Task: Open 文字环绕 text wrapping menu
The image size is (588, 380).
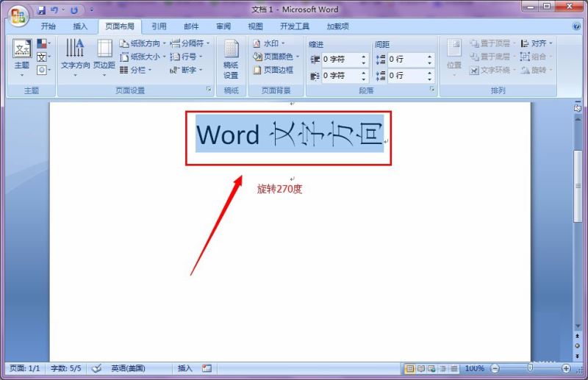Action: (492, 70)
